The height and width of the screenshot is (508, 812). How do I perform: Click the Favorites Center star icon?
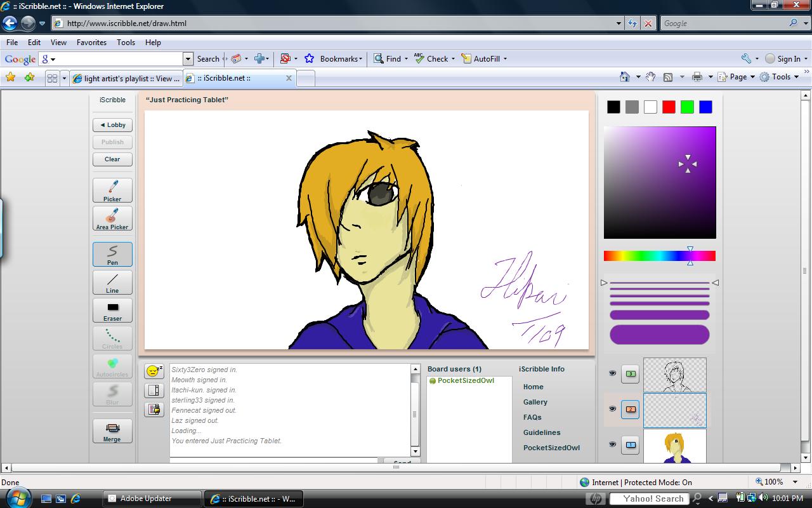(x=11, y=77)
